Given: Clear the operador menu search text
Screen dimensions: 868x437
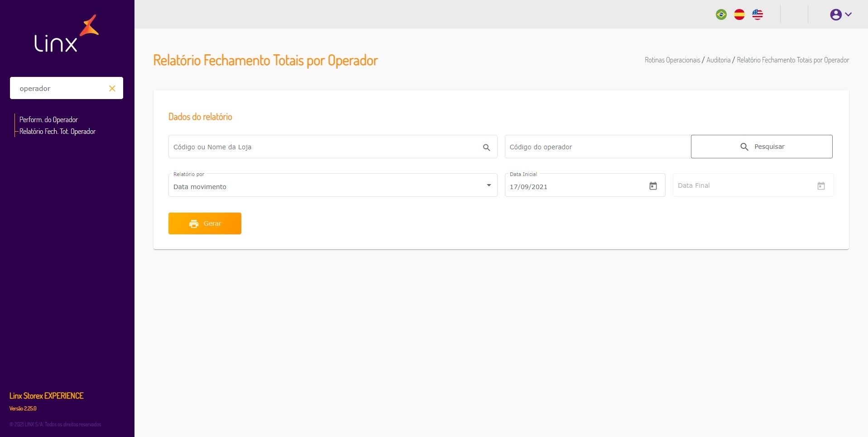Looking at the screenshot, I should coord(112,89).
